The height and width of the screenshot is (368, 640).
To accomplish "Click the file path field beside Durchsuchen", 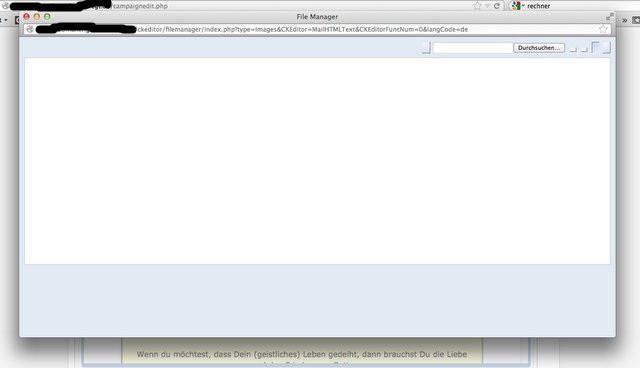I will pyautogui.click(x=473, y=48).
